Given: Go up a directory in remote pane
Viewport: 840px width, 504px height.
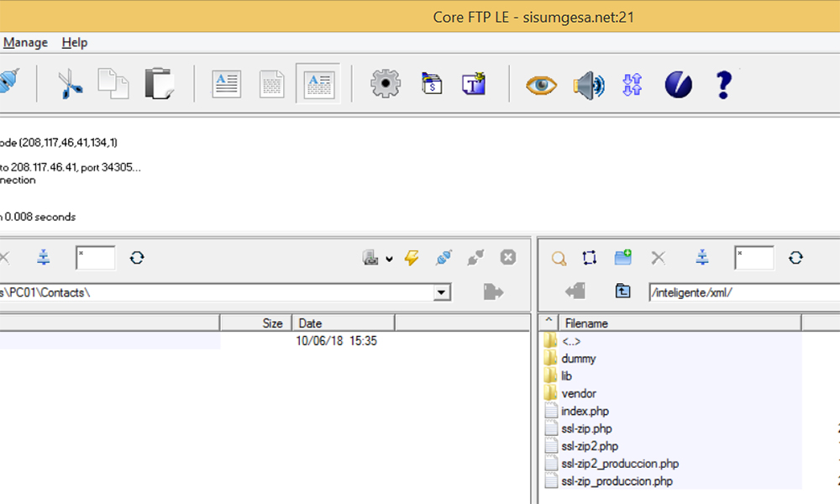Looking at the screenshot, I should (x=622, y=291).
